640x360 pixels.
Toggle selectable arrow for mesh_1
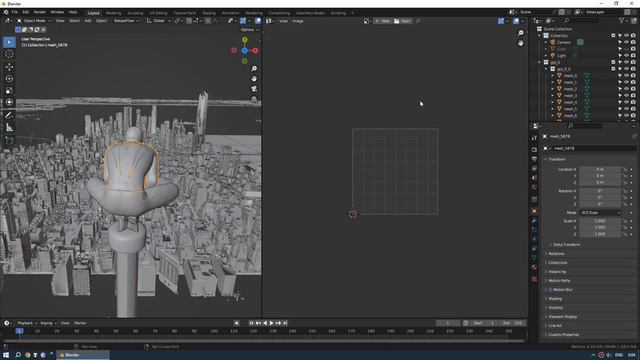point(620,82)
